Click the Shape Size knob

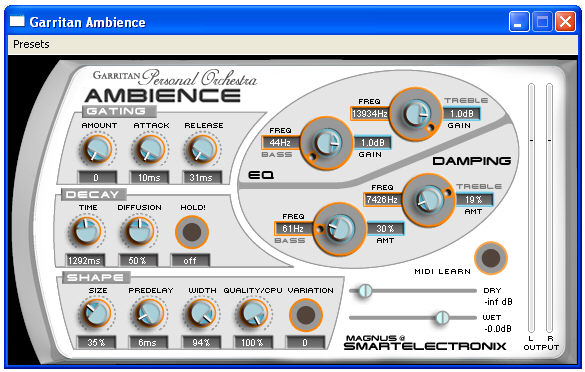(x=96, y=313)
